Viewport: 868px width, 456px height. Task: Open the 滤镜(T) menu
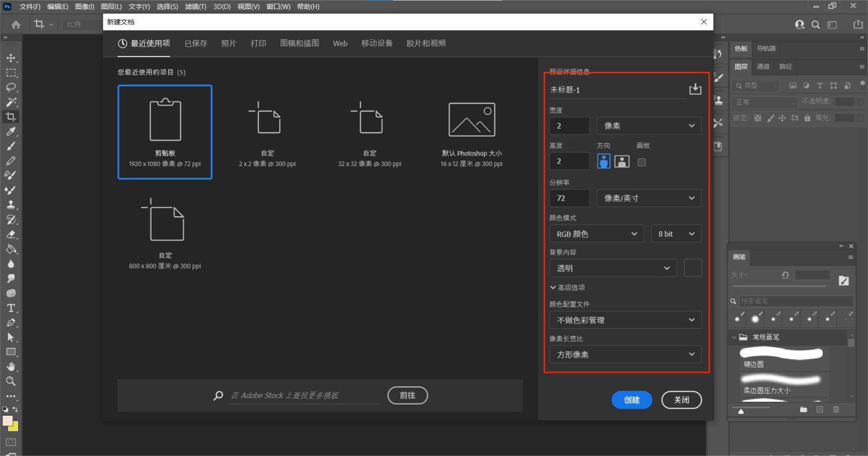coord(195,7)
